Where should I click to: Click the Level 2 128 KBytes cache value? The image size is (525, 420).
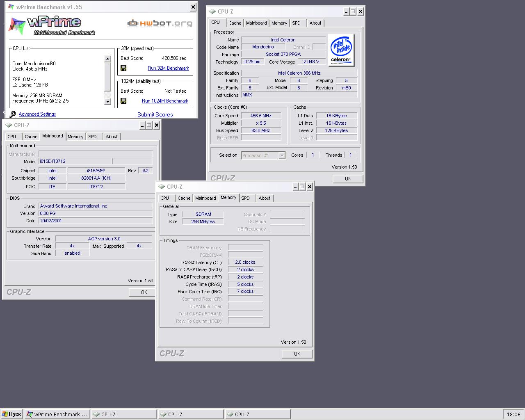click(x=337, y=130)
